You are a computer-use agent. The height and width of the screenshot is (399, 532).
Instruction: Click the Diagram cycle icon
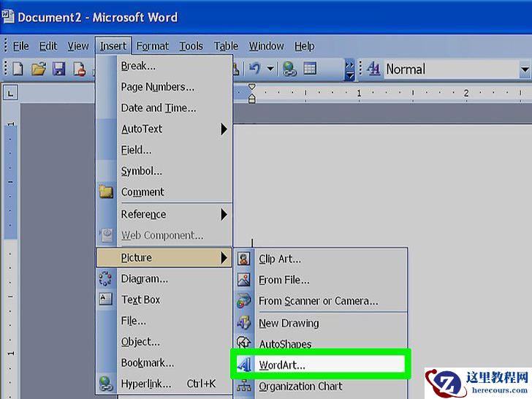click(105, 278)
